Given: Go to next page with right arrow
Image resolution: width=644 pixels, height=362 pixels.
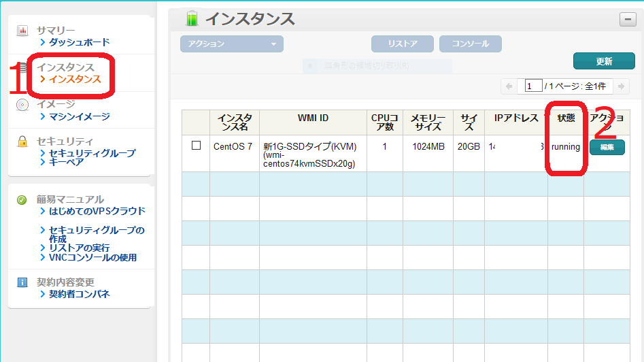Looking at the screenshot, I should (x=623, y=86).
